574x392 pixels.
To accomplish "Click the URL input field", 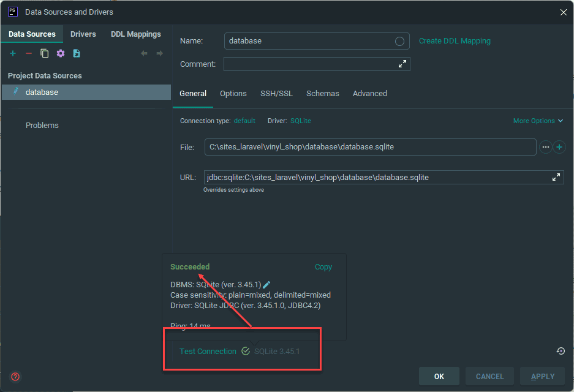I will point(383,178).
